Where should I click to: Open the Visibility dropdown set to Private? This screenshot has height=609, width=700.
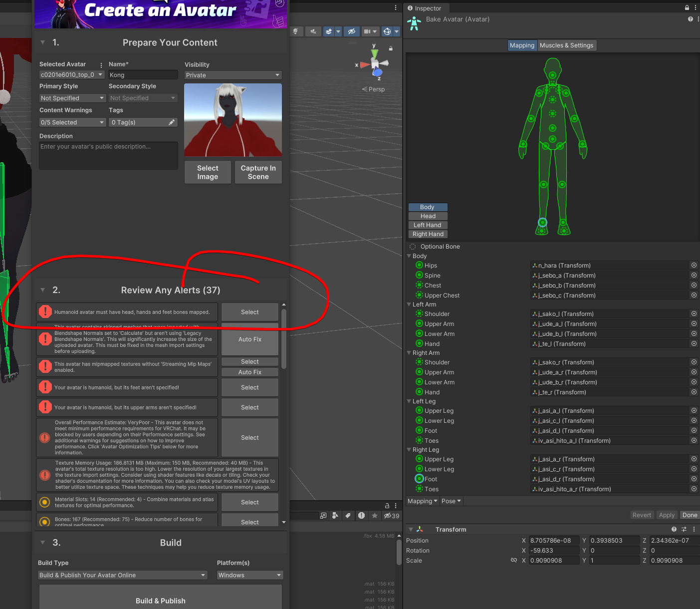pos(233,75)
